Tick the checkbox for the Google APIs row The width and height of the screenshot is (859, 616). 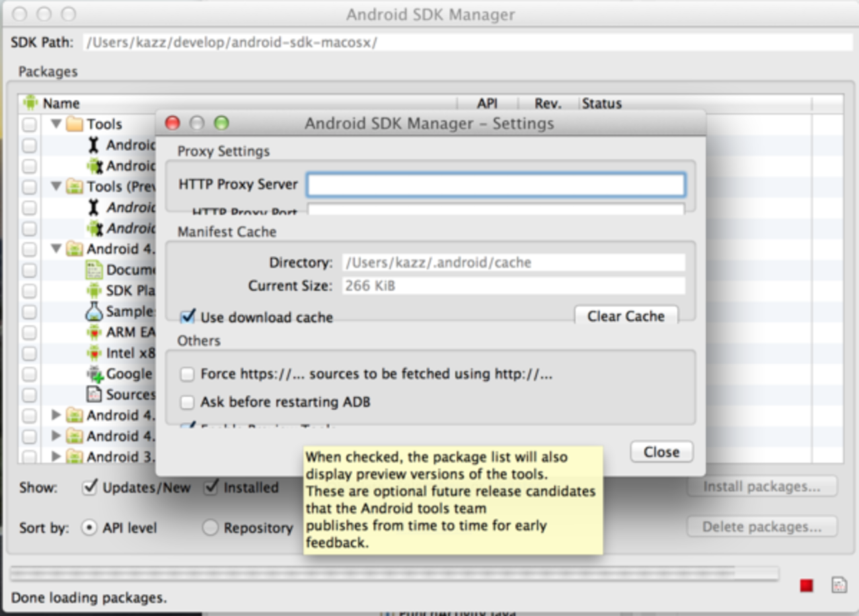point(29,374)
